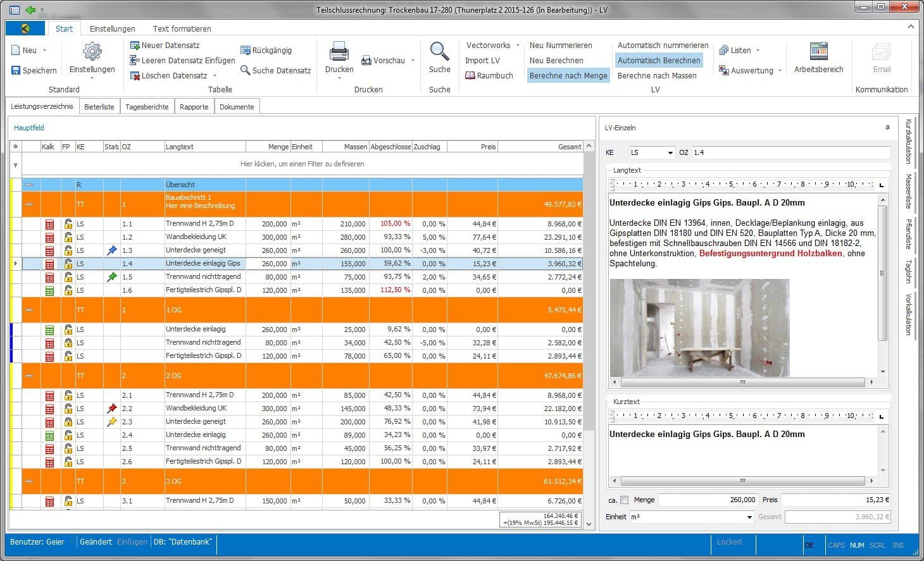Click the Raumbuch book icon
This screenshot has width=924, height=561.
(x=470, y=75)
